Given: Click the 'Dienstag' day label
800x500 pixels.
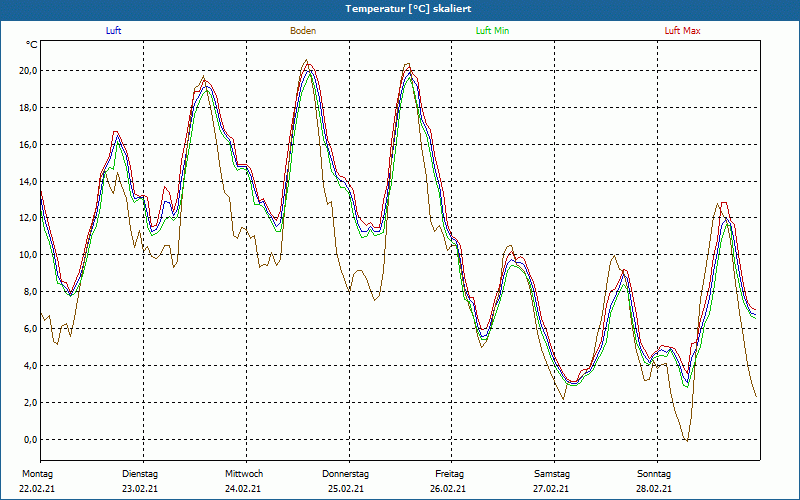Looking at the screenshot, I should coord(140,474).
